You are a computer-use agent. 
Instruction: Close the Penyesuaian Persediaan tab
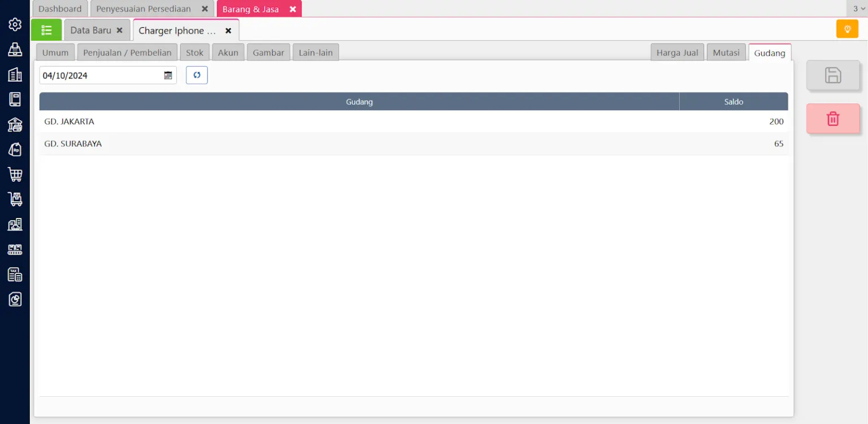click(205, 9)
